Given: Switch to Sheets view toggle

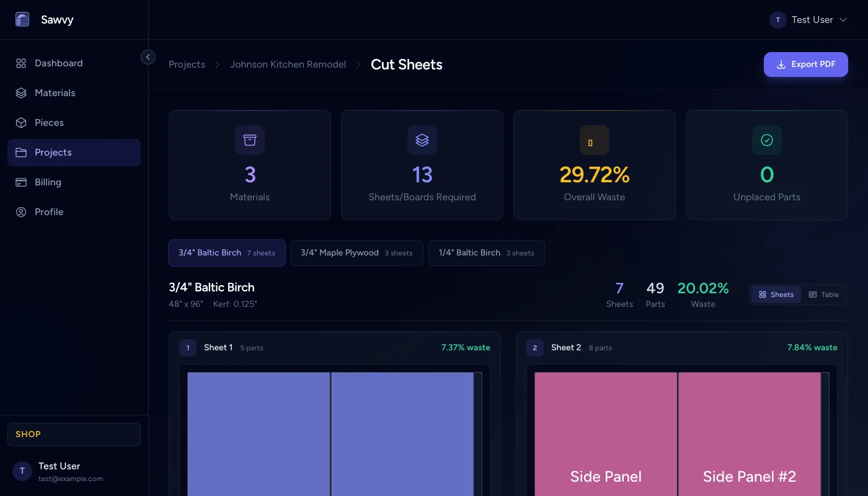Looking at the screenshot, I should [x=776, y=294].
